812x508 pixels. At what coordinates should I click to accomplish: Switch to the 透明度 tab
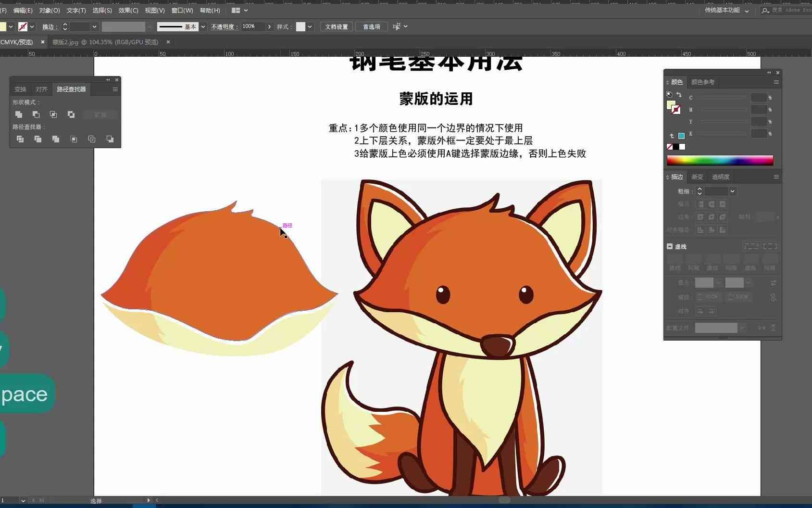tap(721, 177)
